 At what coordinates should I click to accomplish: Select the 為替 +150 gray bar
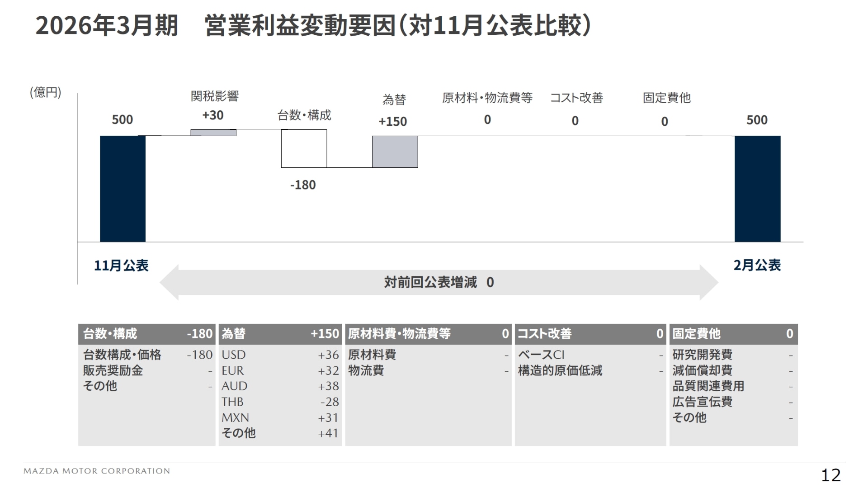pyautogui.click(x=394, y=152)
